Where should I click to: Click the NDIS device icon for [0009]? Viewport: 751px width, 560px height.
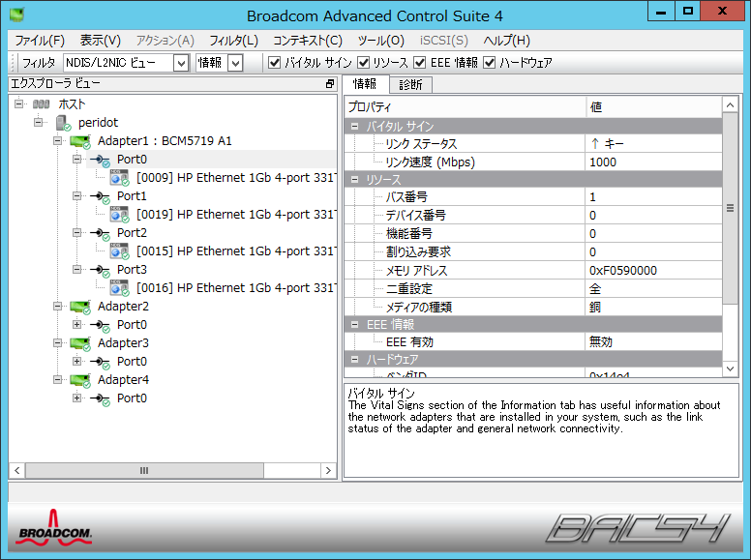pos(119,178)
